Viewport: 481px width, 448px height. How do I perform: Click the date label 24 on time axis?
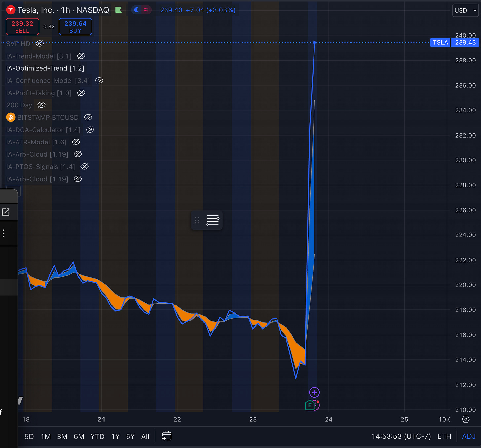pos(329,419)
